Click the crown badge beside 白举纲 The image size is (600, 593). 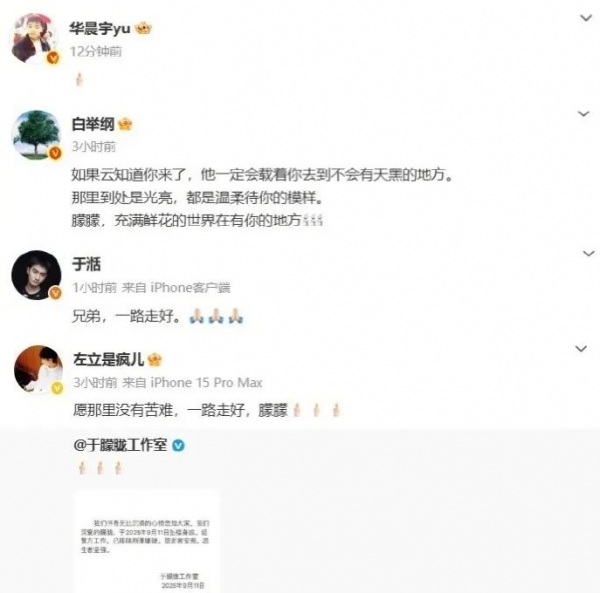[125, 124]
